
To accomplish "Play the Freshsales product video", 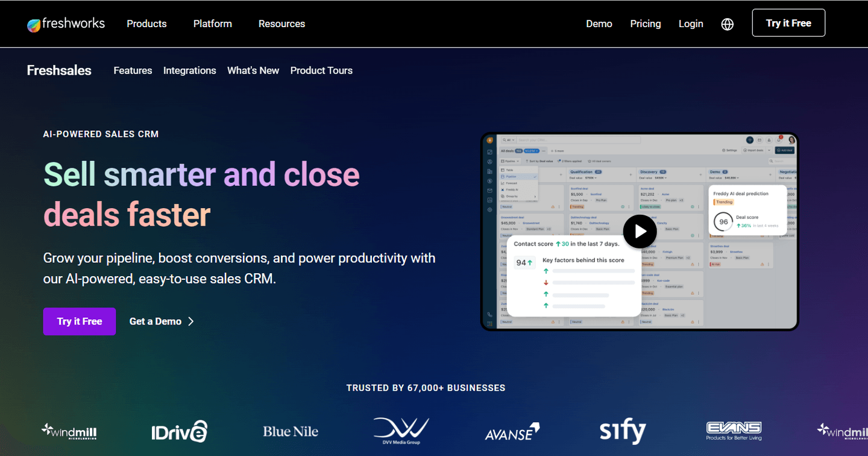I will point(640,231).
